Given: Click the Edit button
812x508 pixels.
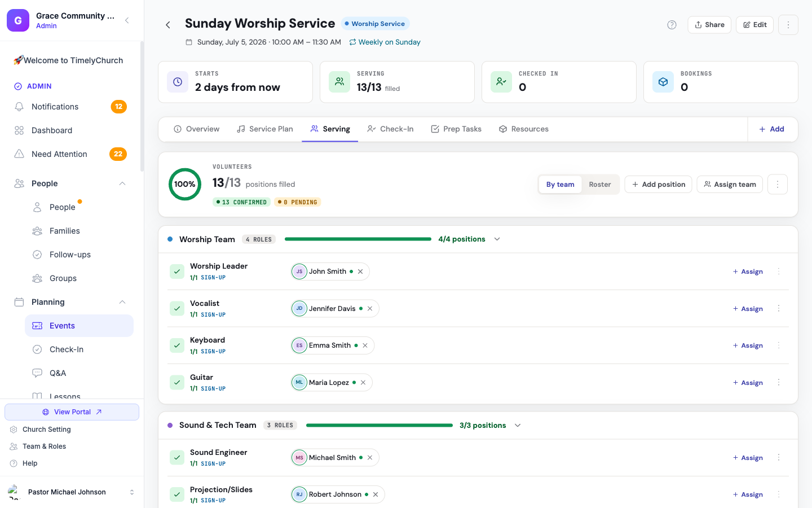Looking at the screenshot, I should click(x=754, y=25).
